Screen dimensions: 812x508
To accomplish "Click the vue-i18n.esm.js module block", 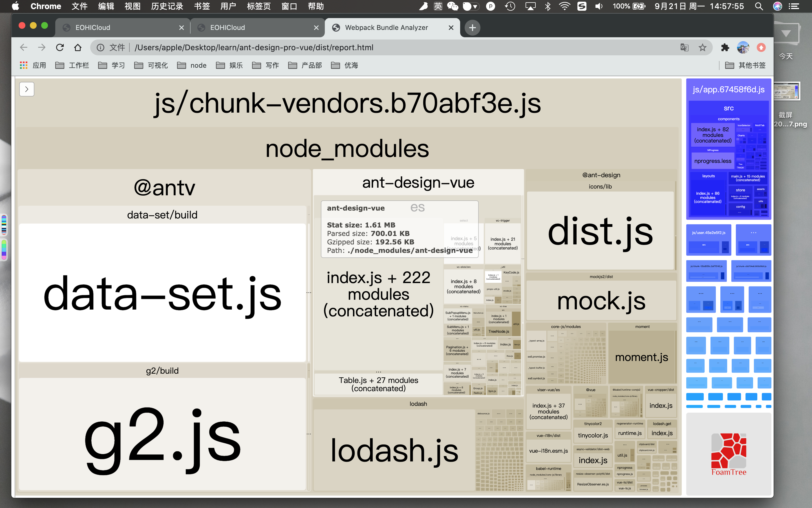I will pos(548,451).
